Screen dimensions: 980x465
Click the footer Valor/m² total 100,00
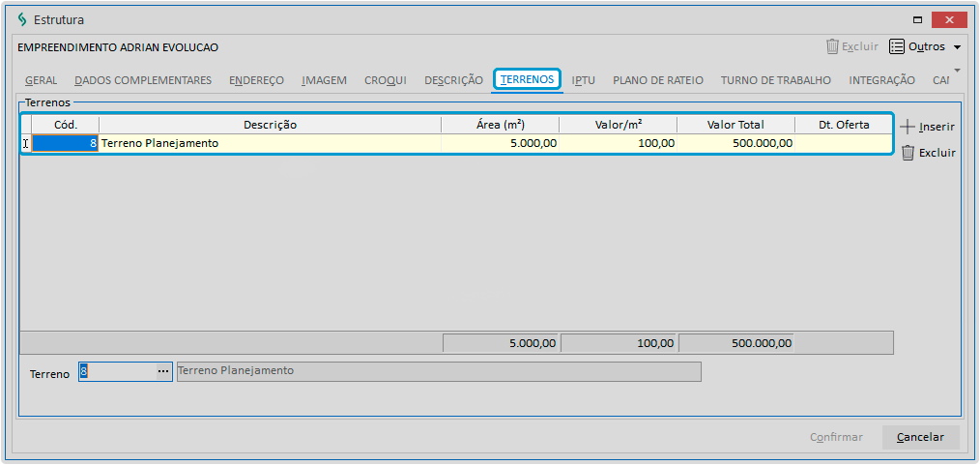click(x=619, y=343)
